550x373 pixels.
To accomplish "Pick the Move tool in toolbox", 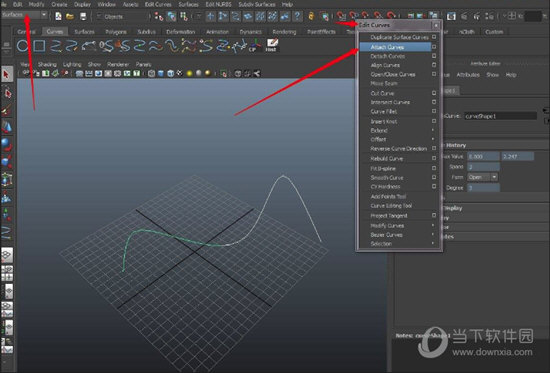I will [x=7, y=127].
